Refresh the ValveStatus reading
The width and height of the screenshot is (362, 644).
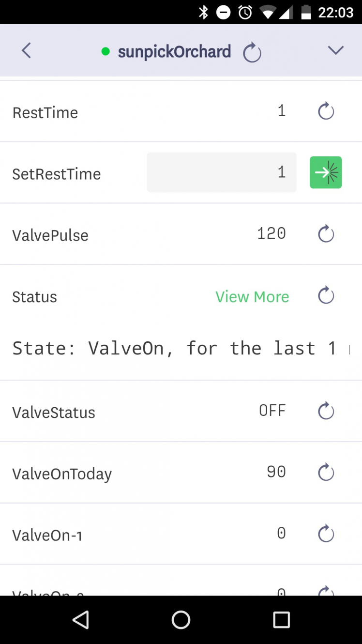(326, 411)
